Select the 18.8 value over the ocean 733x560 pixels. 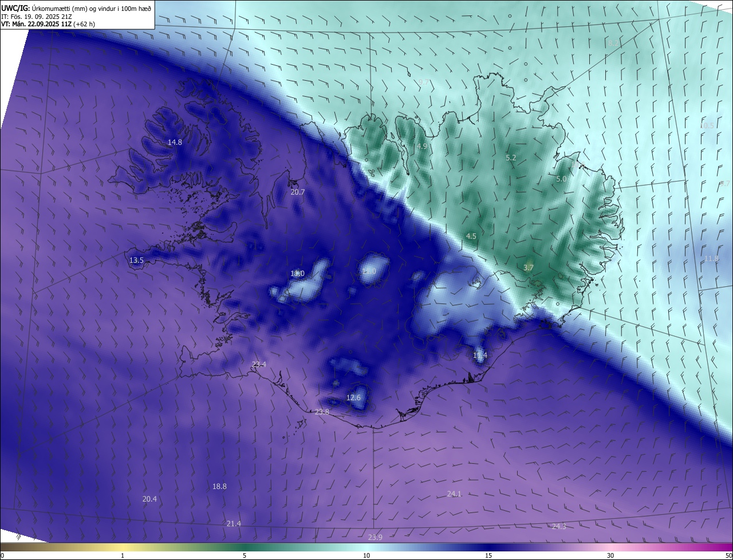point(219,486)
